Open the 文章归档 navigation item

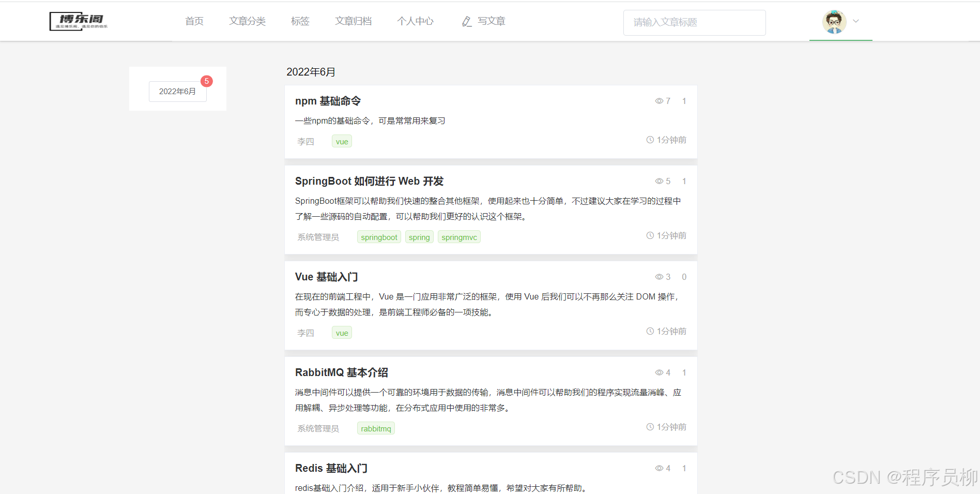pos(354,21)
